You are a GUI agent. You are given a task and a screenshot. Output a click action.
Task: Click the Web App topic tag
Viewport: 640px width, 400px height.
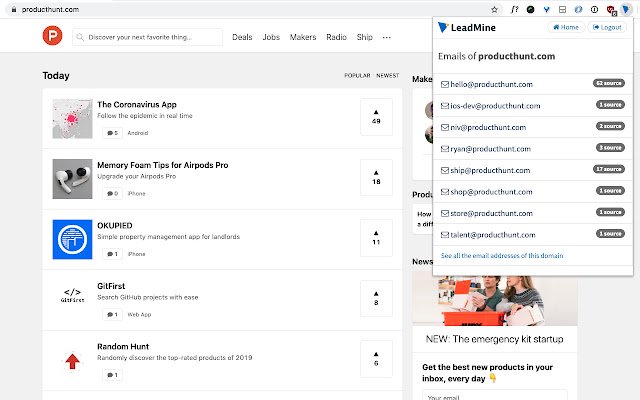[x=139, y=314]
